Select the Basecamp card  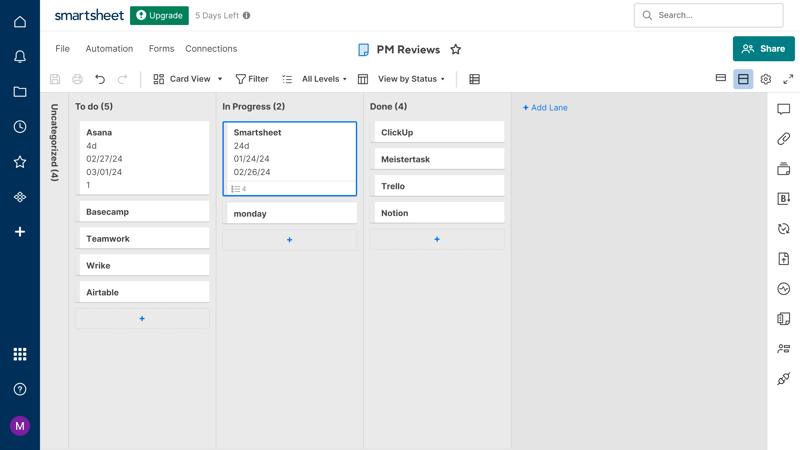[142, 211]
